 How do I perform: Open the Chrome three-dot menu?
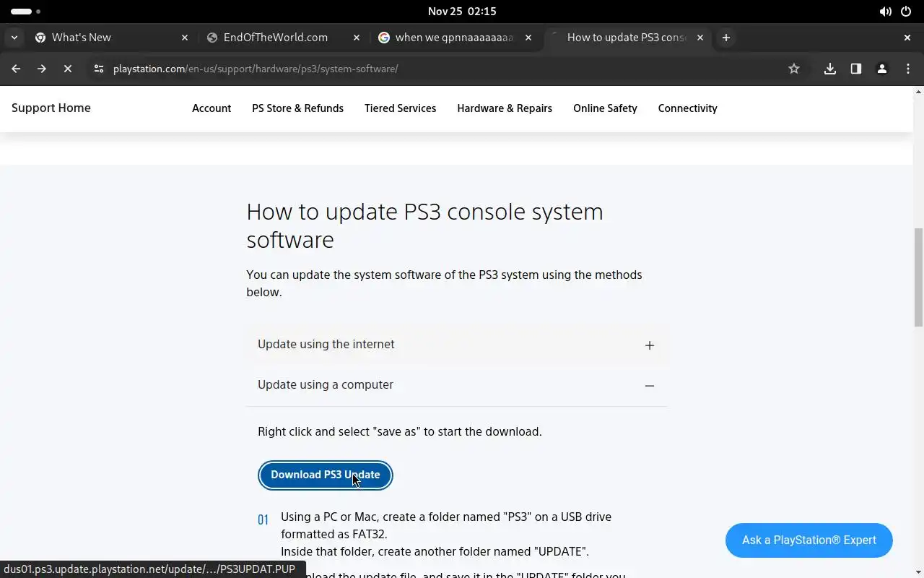pos(908,69)
